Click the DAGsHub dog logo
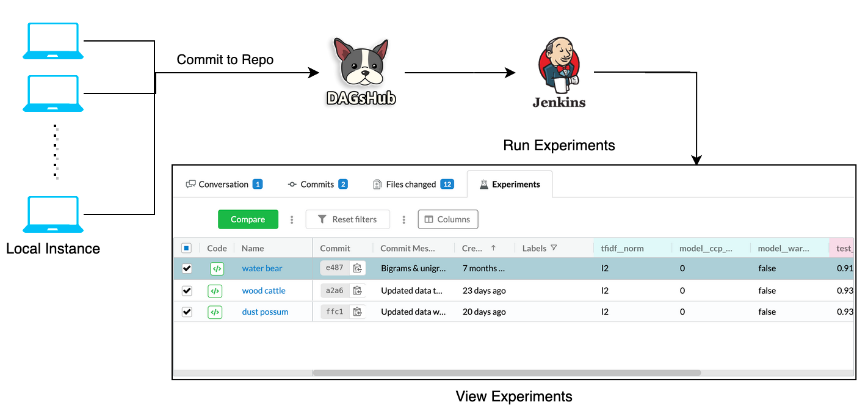868x413 pixels. coord(362,71)
